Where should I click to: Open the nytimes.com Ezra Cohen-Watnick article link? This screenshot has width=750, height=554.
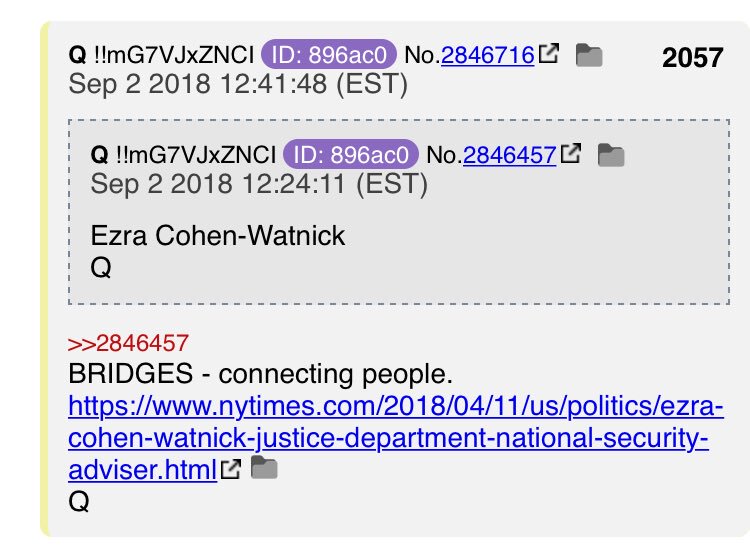[396, 438]
